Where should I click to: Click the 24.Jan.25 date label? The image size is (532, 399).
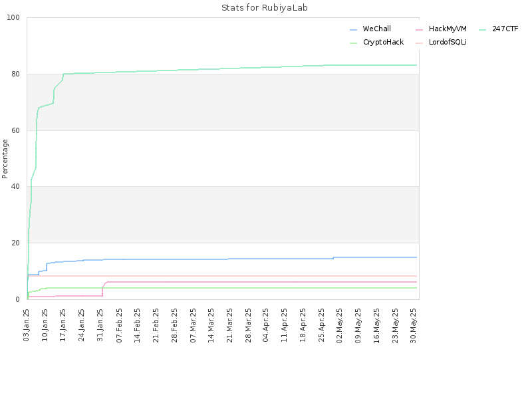tap(82, 325)
